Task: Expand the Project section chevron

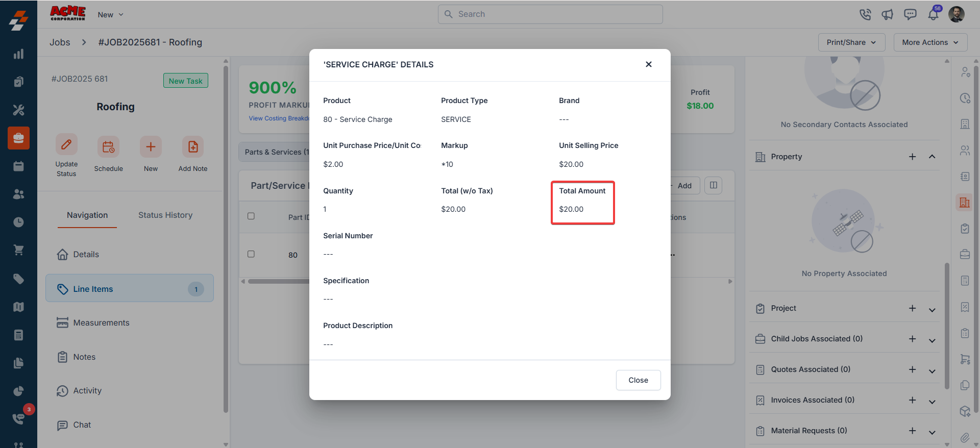Action: pos(932,310)
